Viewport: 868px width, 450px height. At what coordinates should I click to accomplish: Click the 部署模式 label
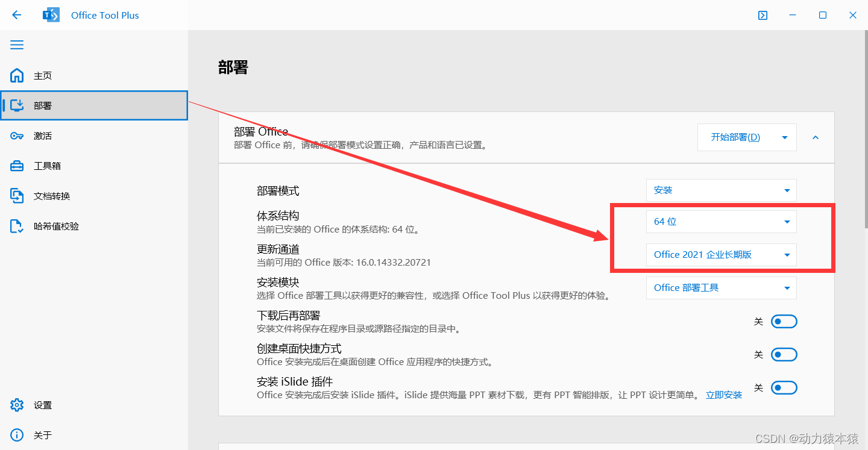tap(278, 191)
